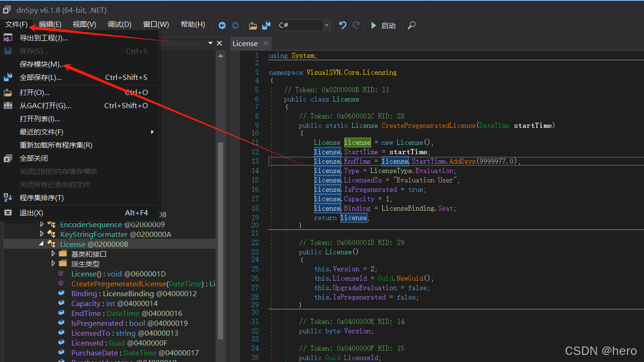
Task: Choose 退出(X) menu entry
Action: tap(80, 213)
